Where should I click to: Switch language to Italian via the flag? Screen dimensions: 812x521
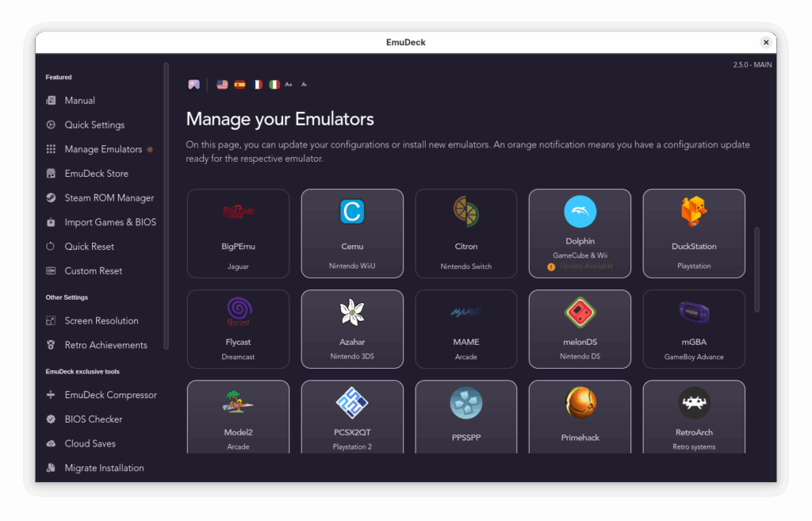point(274,84)
